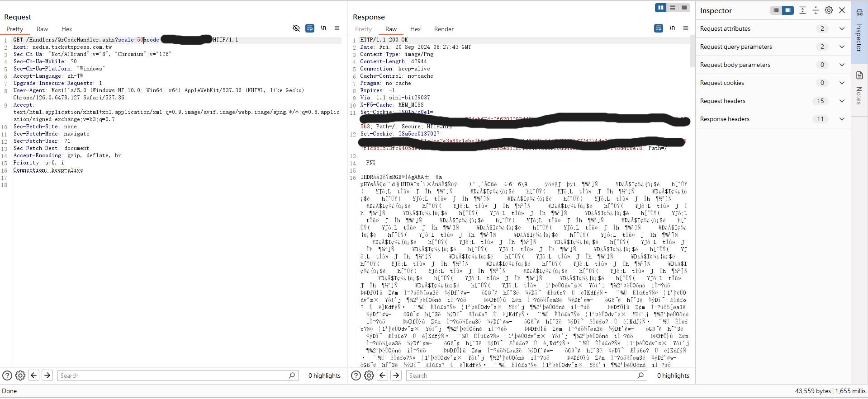Go to previous match in Request search
Image resolution: width=868 pixels, height=399 pixels.
click(33, 376)
